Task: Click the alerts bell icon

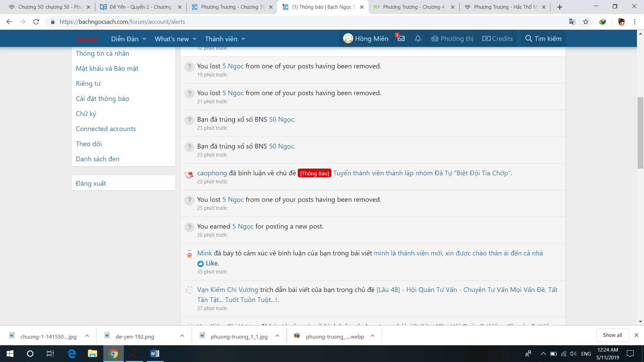Action: [418, 39]
